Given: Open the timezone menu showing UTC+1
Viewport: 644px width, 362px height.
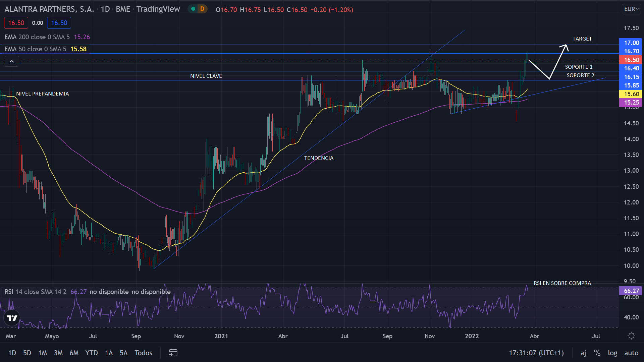Looking at the screenshot, I should (x=536, y=353).
